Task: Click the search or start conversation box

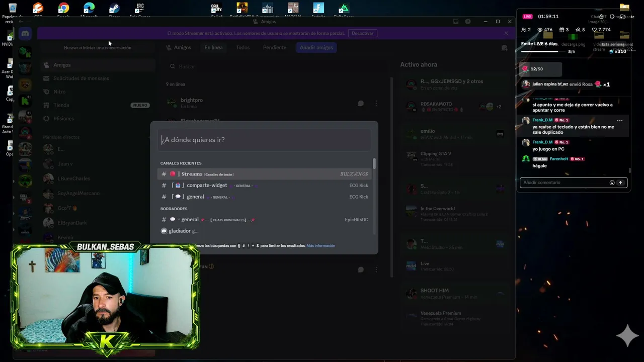Action: [98, 48]
